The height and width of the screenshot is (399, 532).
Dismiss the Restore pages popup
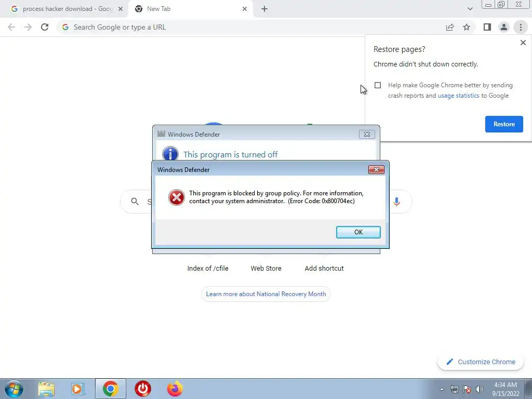click(523, 43)
